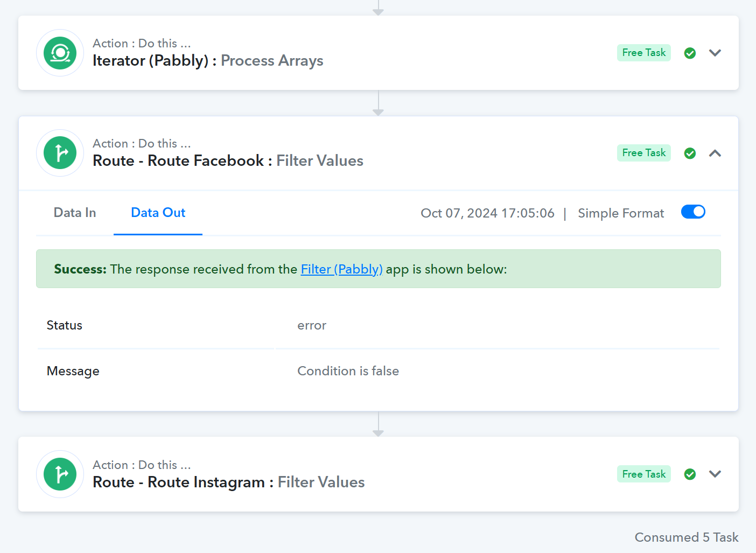The width and height of the screenshot is (756, 553).
Task: Click the Iterator (Pabbly) : Process Arrays title
Action: point(208,60)
